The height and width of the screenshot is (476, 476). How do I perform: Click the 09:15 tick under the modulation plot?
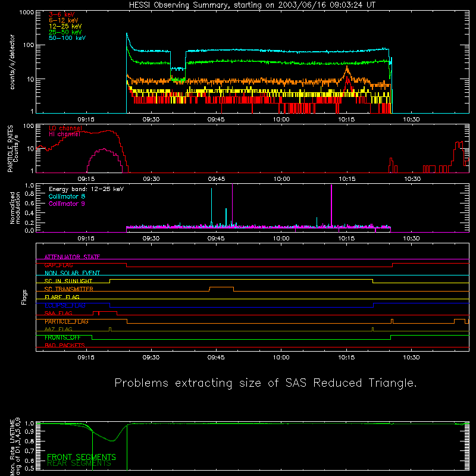point(86,239)
